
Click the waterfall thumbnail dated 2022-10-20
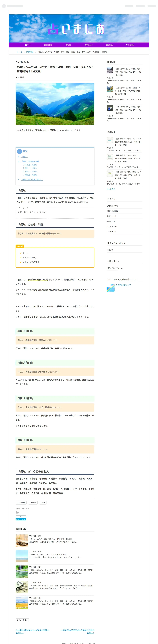point(22,572)
